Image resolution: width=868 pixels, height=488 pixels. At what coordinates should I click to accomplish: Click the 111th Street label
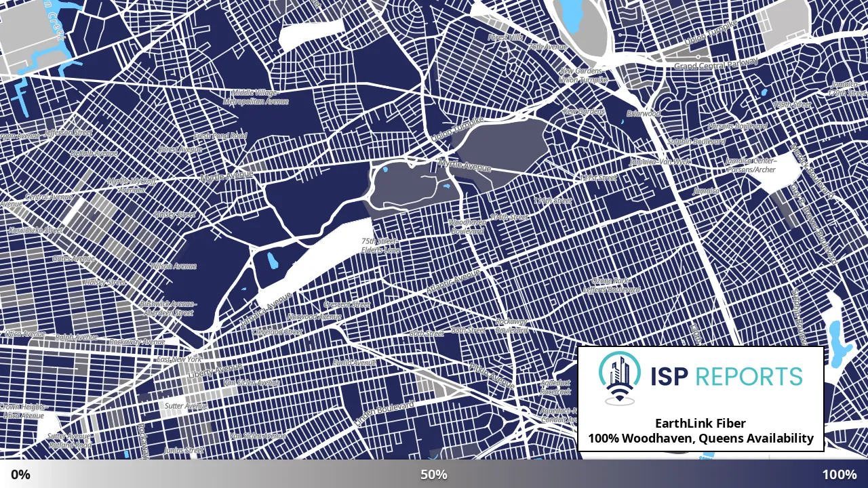pyautogui.click(x=552, y=201)
